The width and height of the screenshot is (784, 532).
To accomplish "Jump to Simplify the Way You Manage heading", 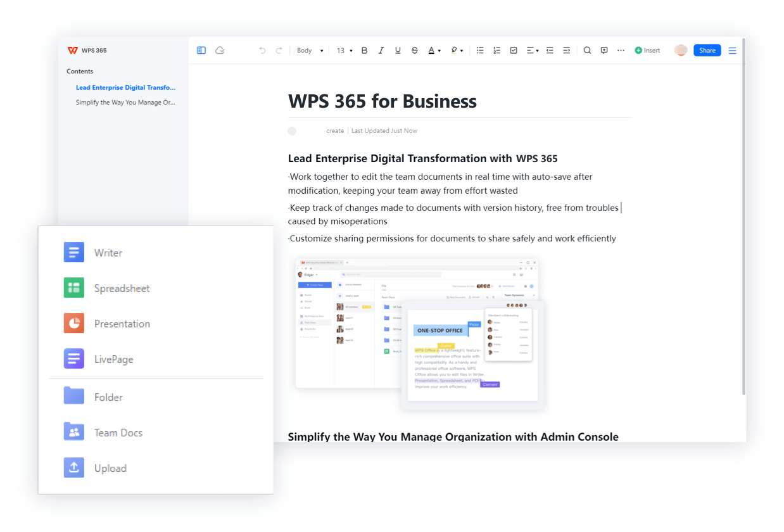I will [125, 102].
